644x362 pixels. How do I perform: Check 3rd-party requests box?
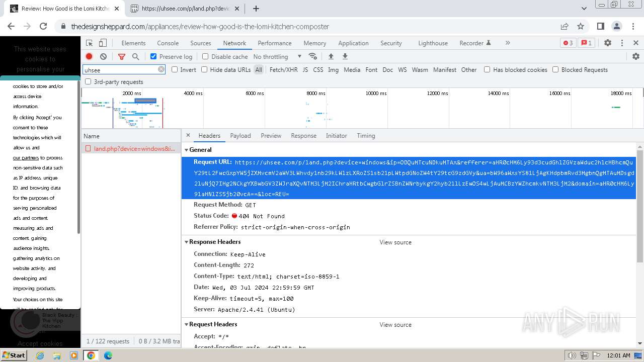88,81
